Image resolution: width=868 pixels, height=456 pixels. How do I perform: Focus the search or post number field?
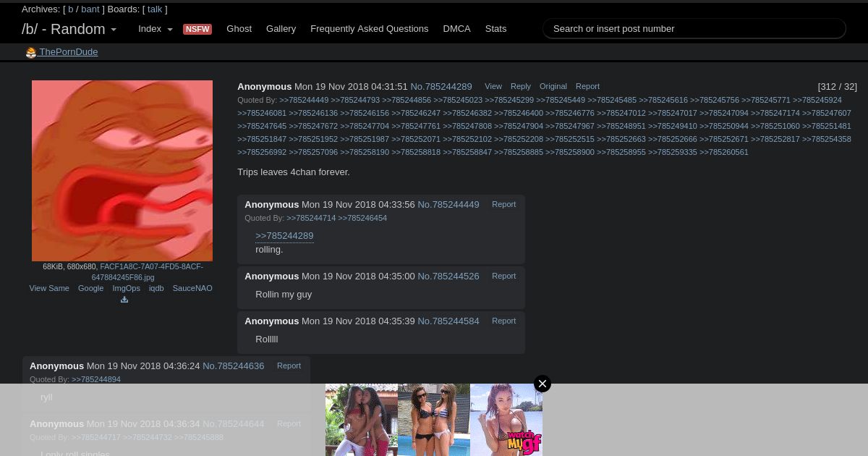click(694, 28)
